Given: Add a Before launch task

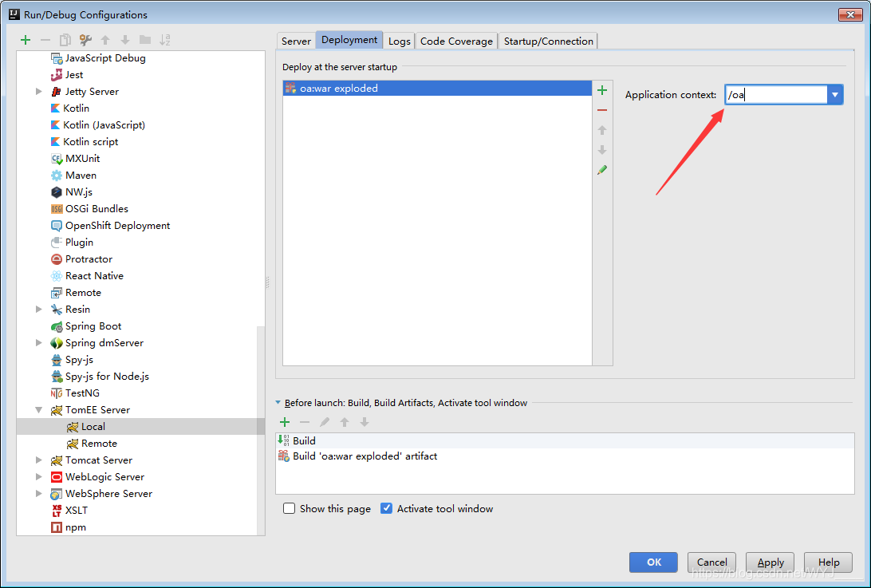Looking at the screenshot, I should [x=285, y=422].
